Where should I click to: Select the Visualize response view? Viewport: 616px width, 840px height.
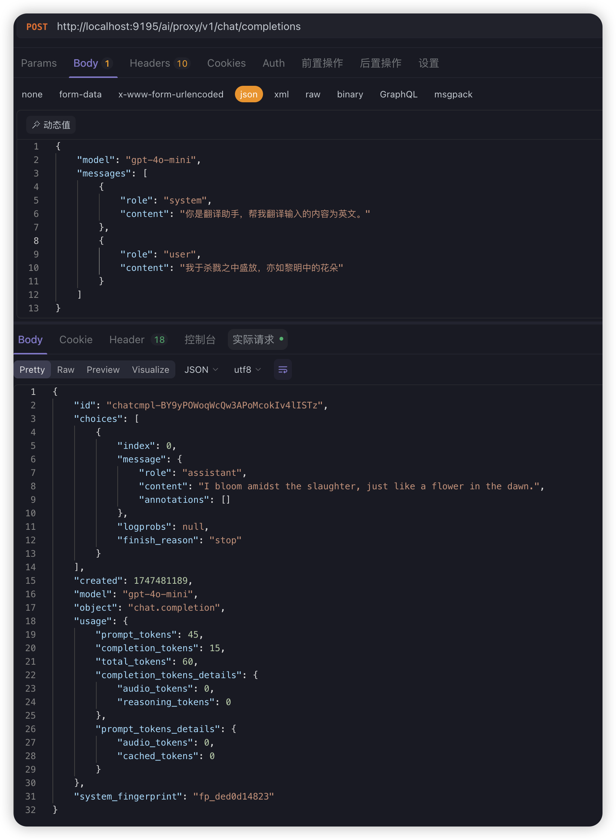click(x=150, y=370)
